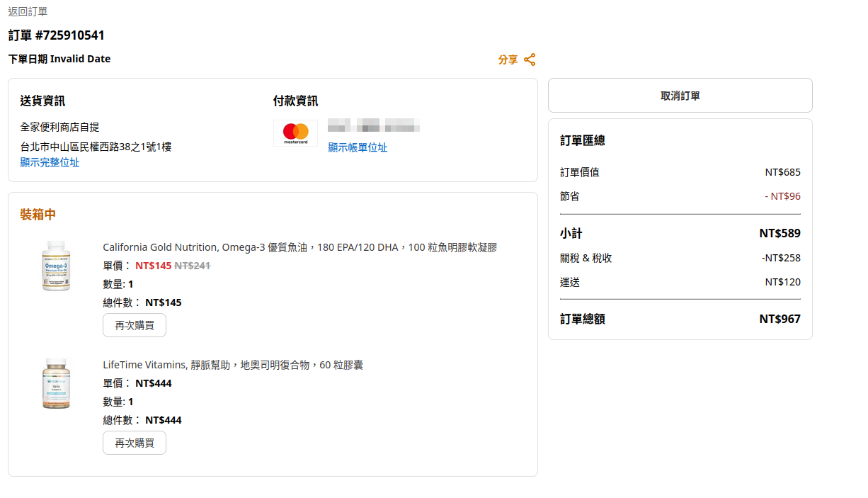
Task: Open LifeTime Vitamins 靜脈幫助 product title
Action: (x=233, y=365)
